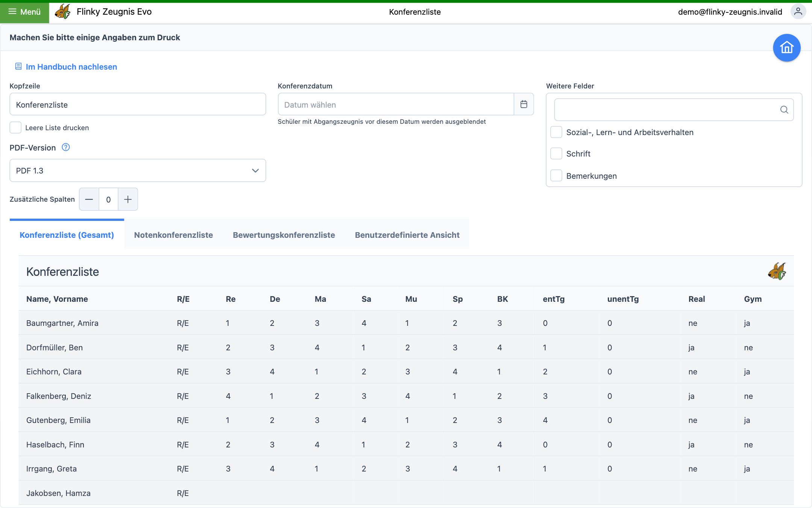The image size is (812, 508).
Task: Open the hamburger Menü button
Action: tap(25, 12)
